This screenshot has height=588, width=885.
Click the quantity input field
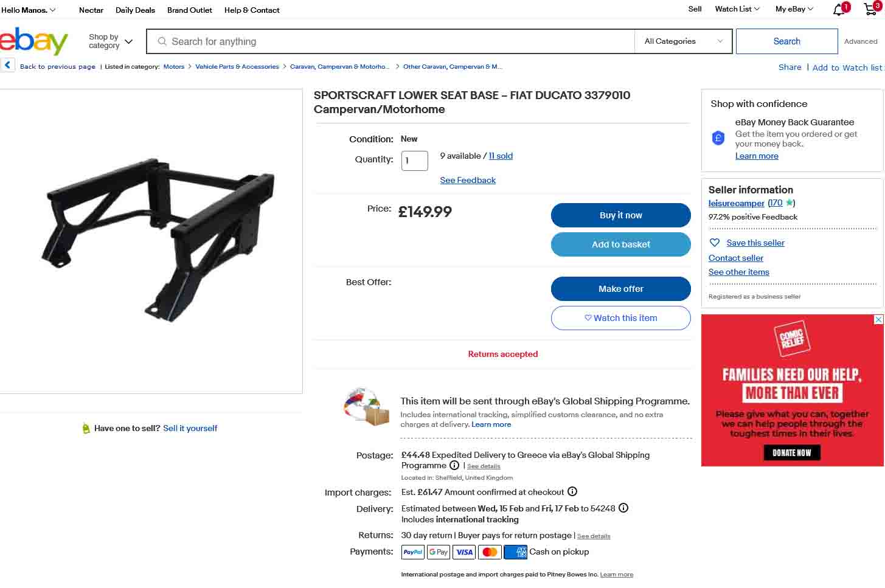(x=414, y=161)
